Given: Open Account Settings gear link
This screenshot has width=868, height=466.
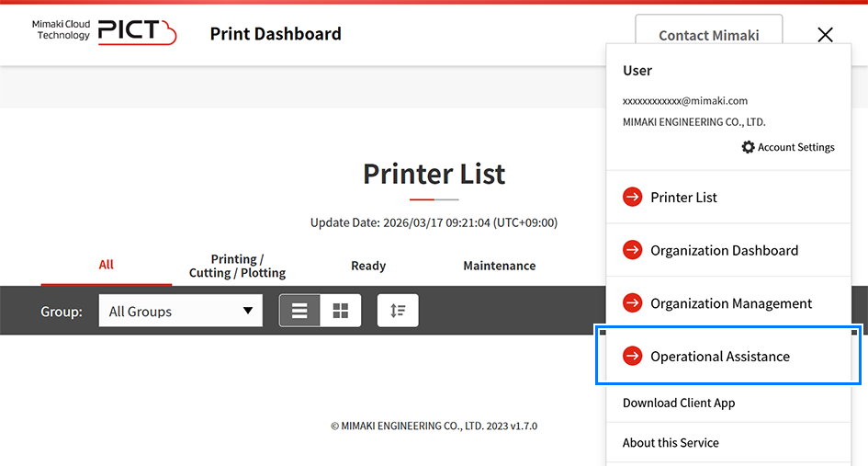Looking at the screenshot, I should click(x=788, y=147).
